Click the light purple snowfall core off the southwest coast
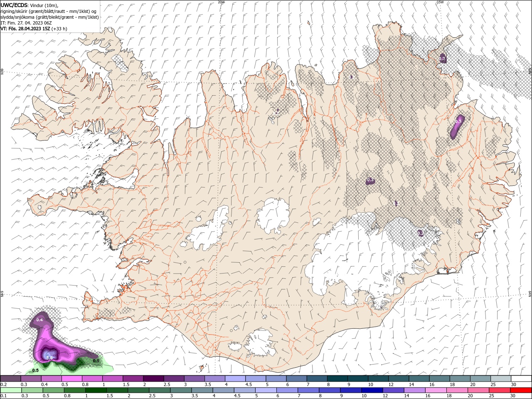 coord(49,355)
